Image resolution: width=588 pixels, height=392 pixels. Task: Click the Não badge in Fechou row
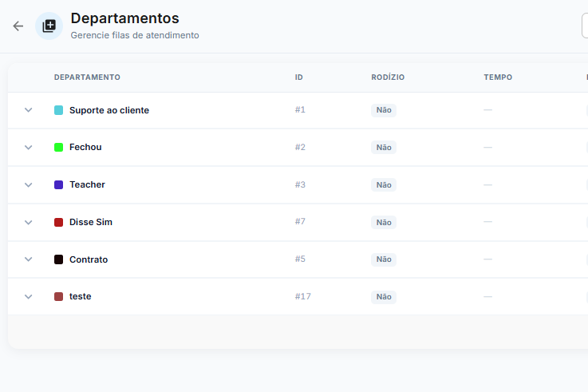coord(384,148)
